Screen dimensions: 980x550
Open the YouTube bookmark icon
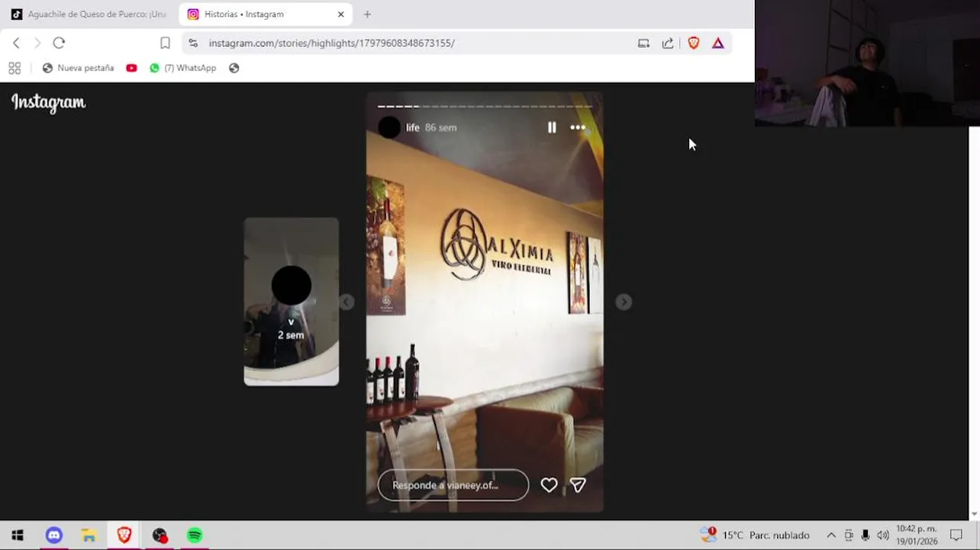131,68
